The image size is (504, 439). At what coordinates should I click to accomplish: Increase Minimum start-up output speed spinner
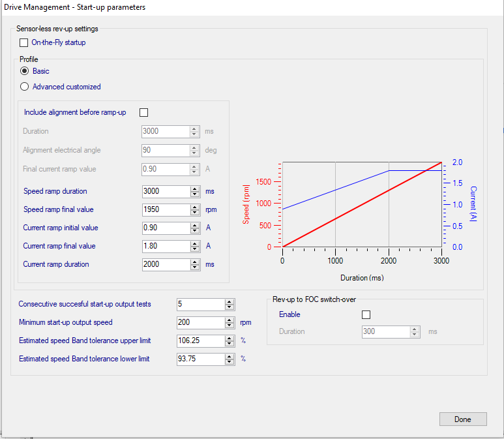point(229,320)
